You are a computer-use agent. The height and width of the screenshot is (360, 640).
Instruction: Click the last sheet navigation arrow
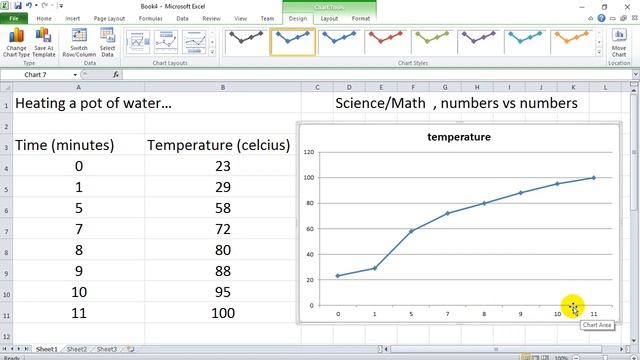[x=26, y=349]
